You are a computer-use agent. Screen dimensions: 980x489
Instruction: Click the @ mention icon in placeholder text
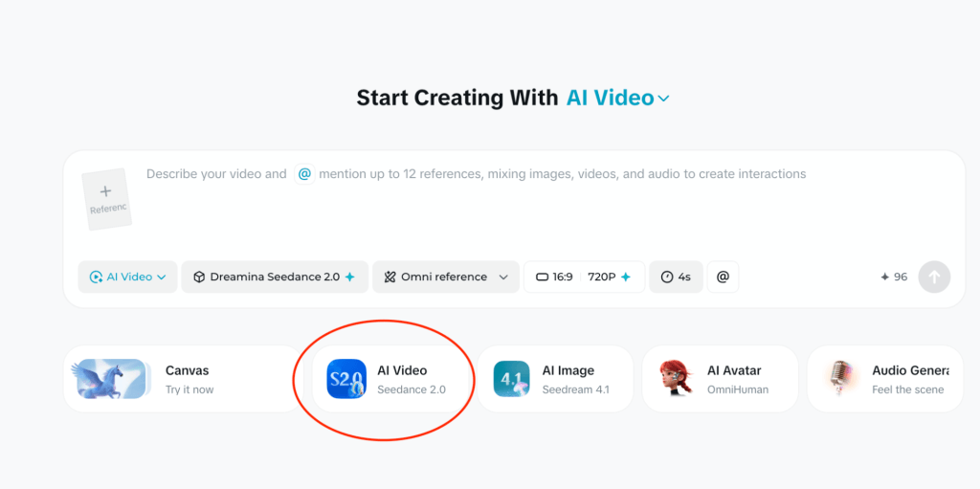point(304,174)
